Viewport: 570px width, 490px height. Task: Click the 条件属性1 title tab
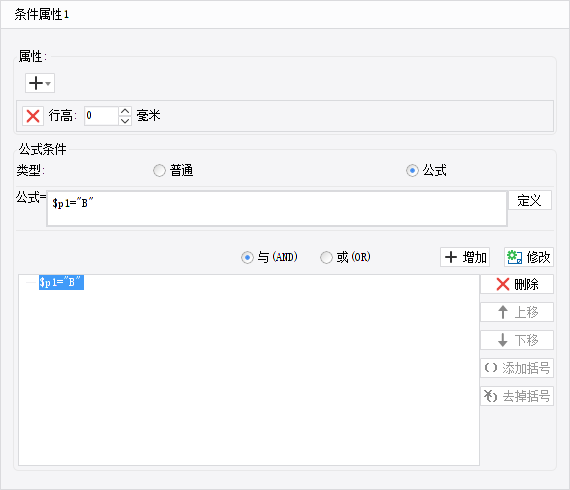pos(42,15)
